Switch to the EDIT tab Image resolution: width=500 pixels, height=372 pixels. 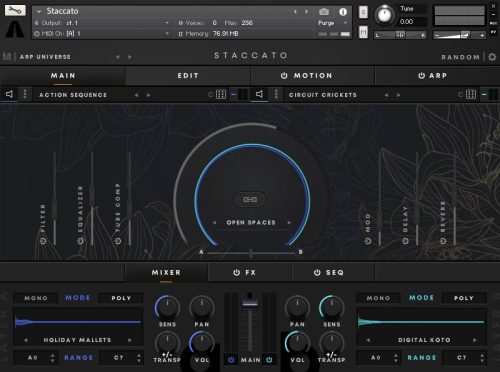[x=188, y=76]
